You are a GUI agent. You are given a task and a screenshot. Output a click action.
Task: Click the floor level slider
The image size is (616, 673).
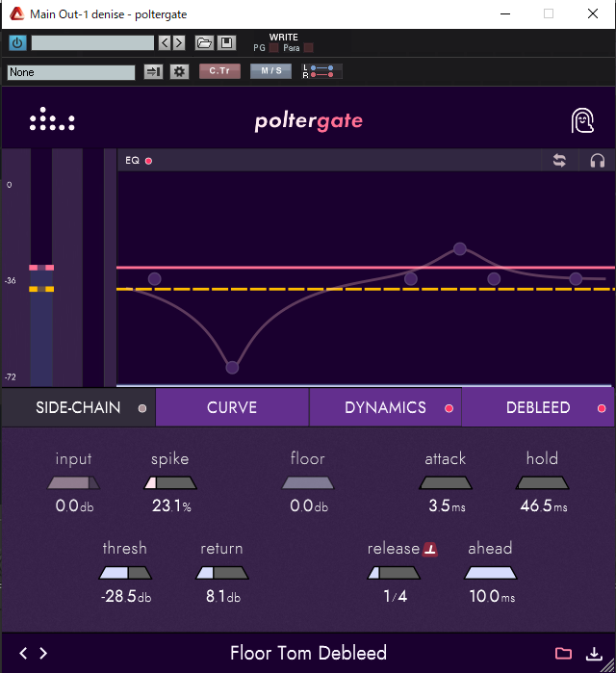click(x=308, y=483)
